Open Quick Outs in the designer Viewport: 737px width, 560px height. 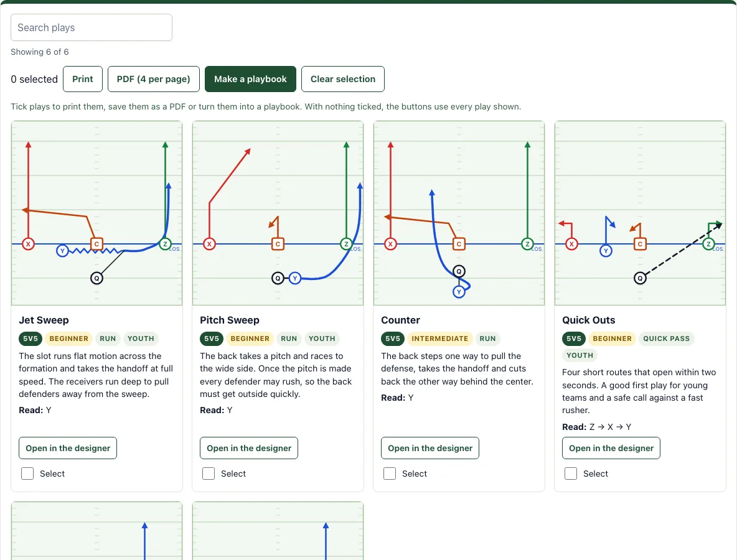pyautogui.click(x=611, y=448)
